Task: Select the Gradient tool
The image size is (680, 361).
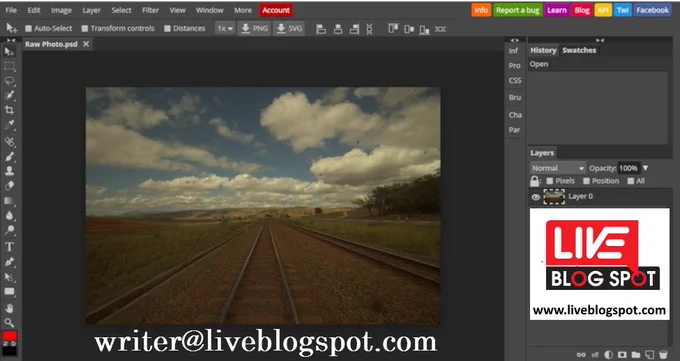Action: (9, 201)
